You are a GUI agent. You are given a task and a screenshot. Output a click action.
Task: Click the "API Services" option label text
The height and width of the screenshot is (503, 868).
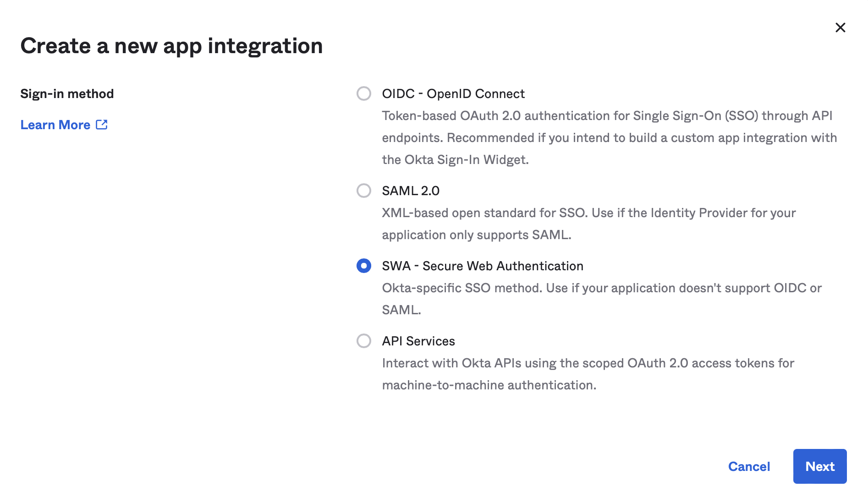418,341
